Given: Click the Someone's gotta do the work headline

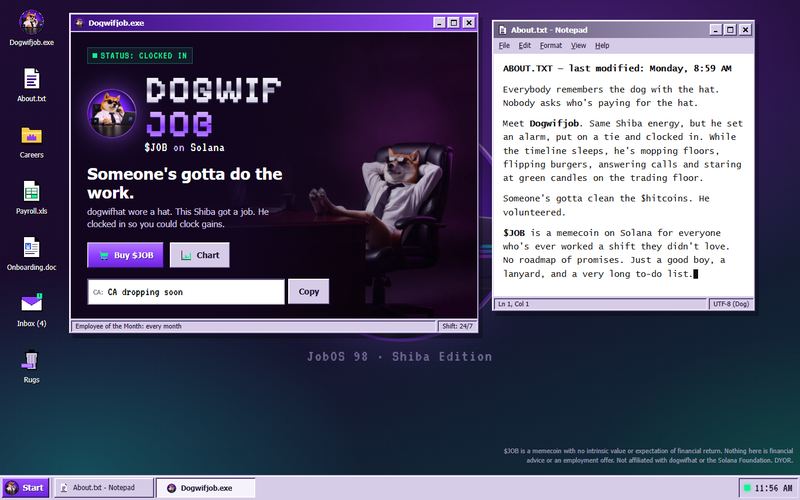Looking at the screenshot, I should point(184,183).
